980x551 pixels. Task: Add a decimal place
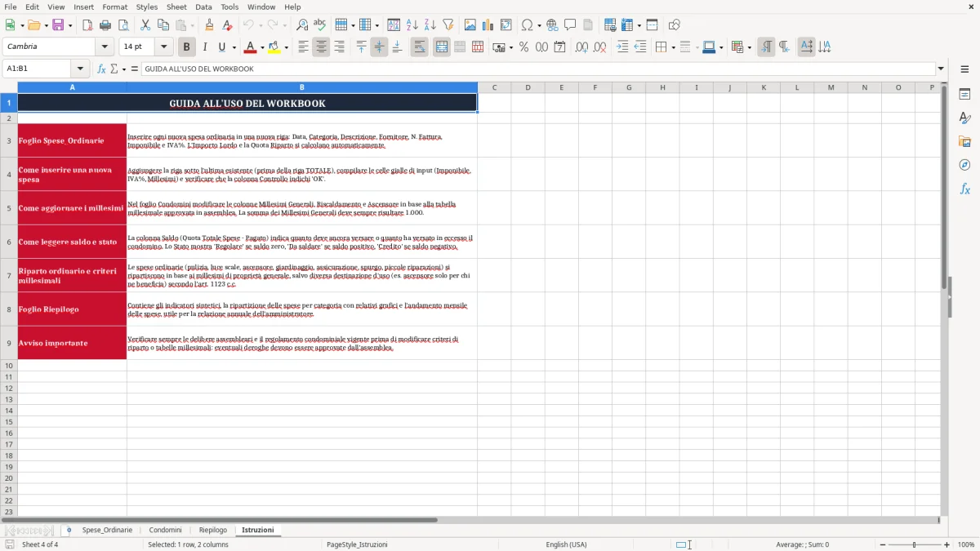(582, 47)
